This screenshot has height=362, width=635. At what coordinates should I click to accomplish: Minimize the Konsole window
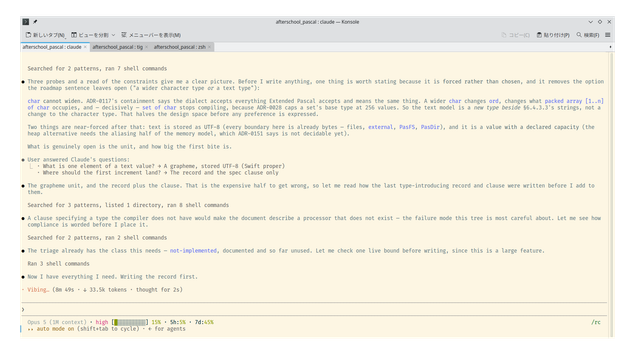click(x=590, y=22)
